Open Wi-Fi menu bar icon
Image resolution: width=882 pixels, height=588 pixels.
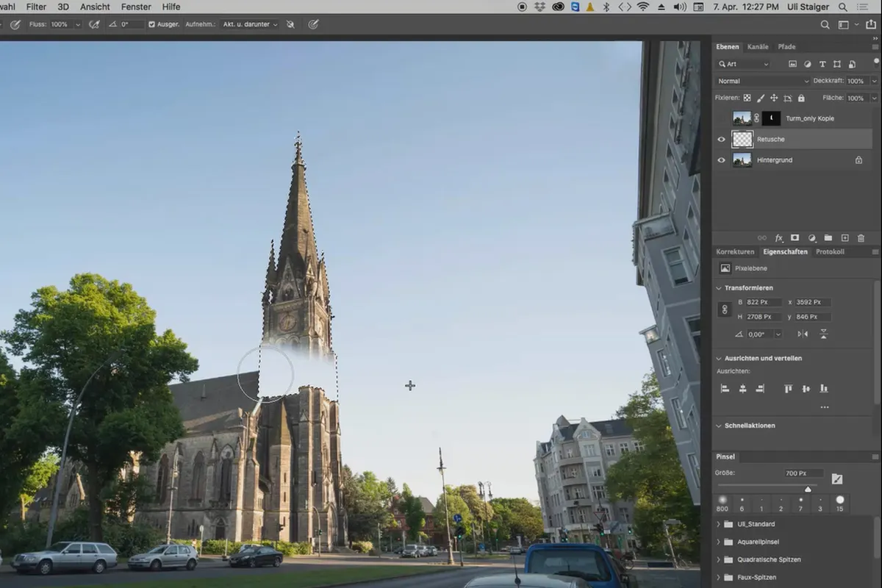point(643,7)
